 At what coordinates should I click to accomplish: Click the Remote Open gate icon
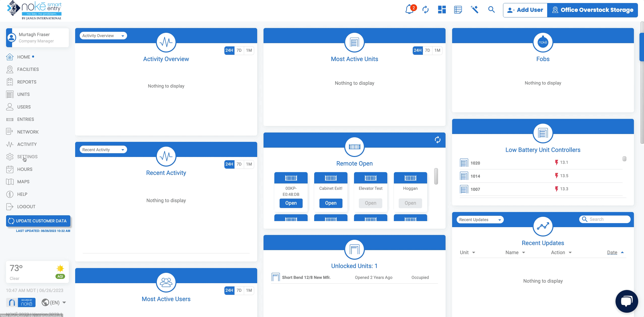coord(354,147)
